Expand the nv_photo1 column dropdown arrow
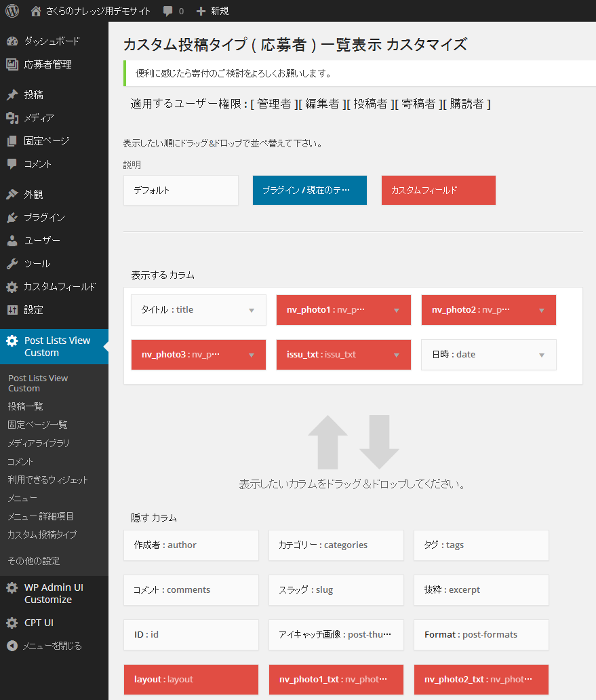The height and width of the screenshot is (700, 596). tap(397, 310)
